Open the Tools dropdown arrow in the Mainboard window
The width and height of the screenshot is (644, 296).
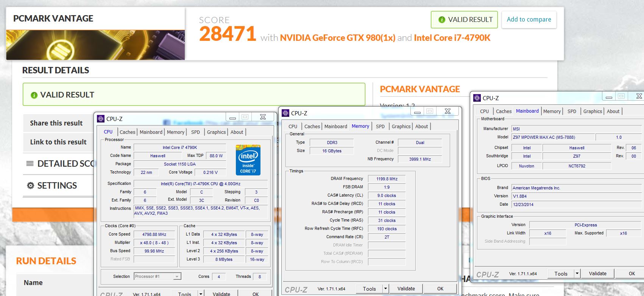(577, 274)
